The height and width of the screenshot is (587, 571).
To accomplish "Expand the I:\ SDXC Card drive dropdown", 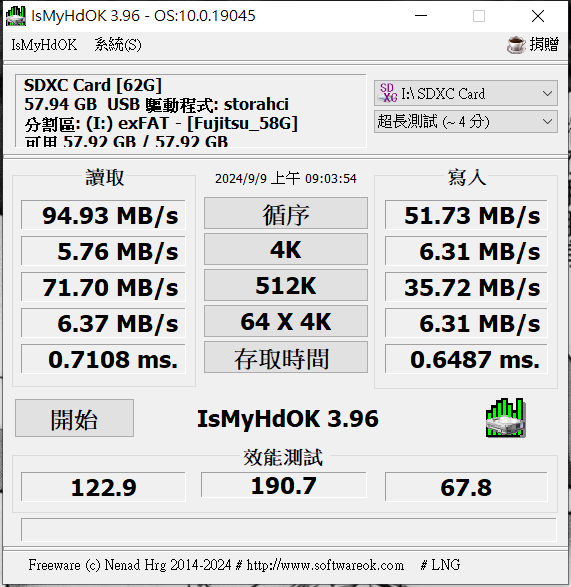I will click(x=465, y=93).
